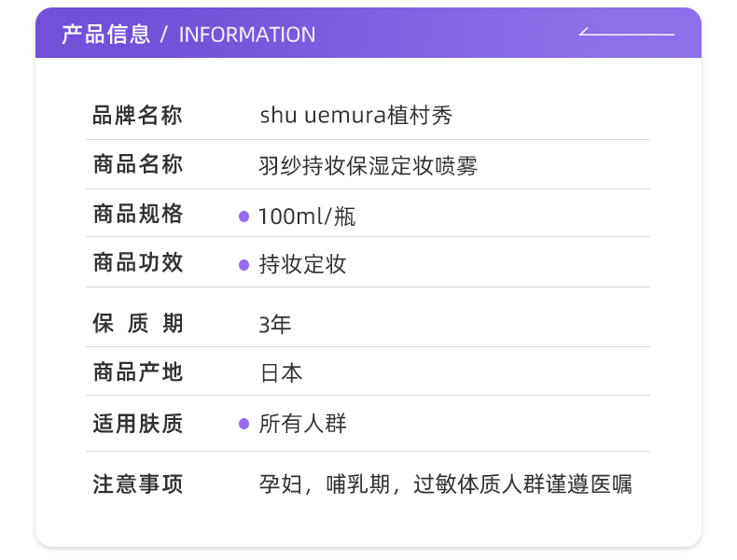The width and height of the screenshot is (737, 560).
Task: Click the INFORMATION header text
Action: [247, 35]
